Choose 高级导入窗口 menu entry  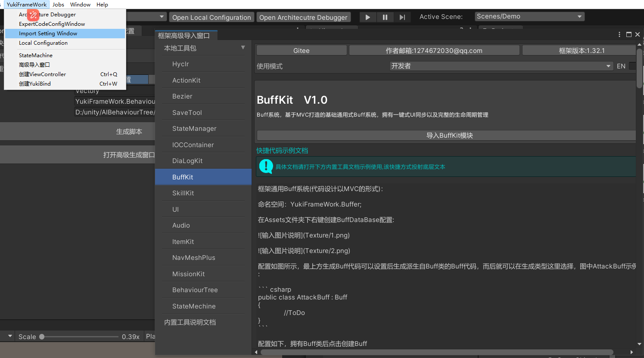[x=65, y=65]
